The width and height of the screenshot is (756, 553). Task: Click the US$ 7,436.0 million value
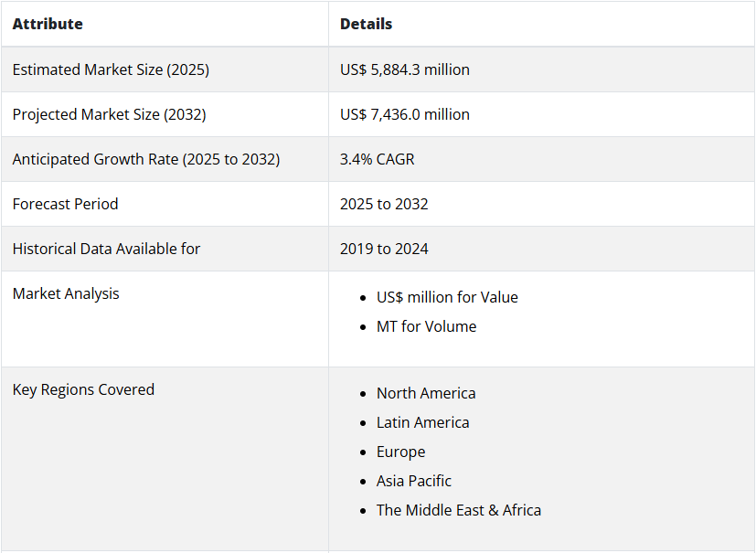405,114
